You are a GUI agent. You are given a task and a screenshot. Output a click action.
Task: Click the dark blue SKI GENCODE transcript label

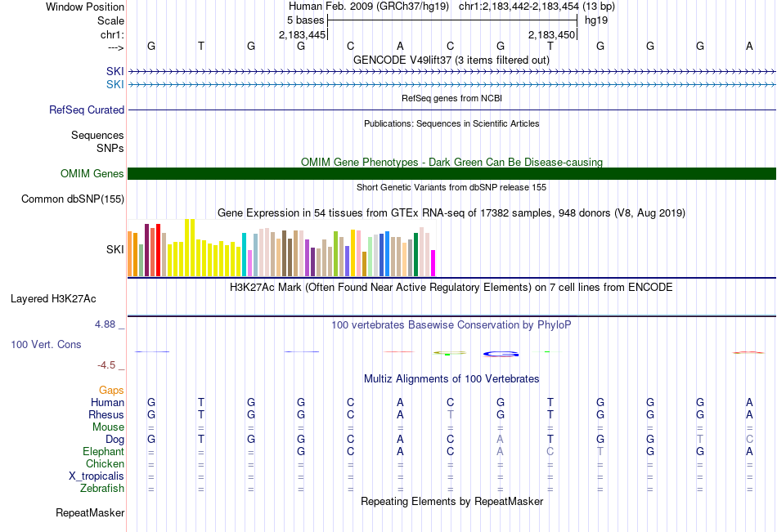[115, 71]
